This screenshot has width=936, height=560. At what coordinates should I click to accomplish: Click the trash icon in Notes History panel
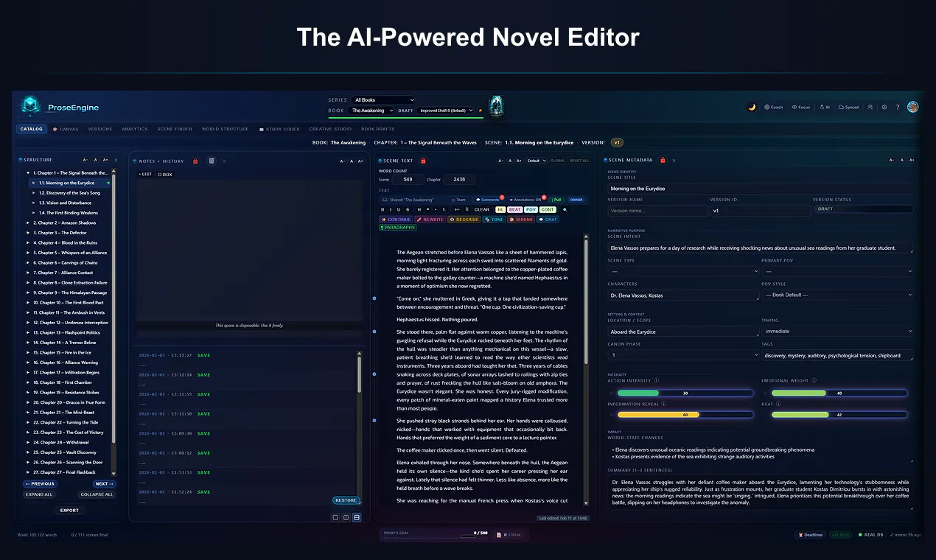(212, 161)
